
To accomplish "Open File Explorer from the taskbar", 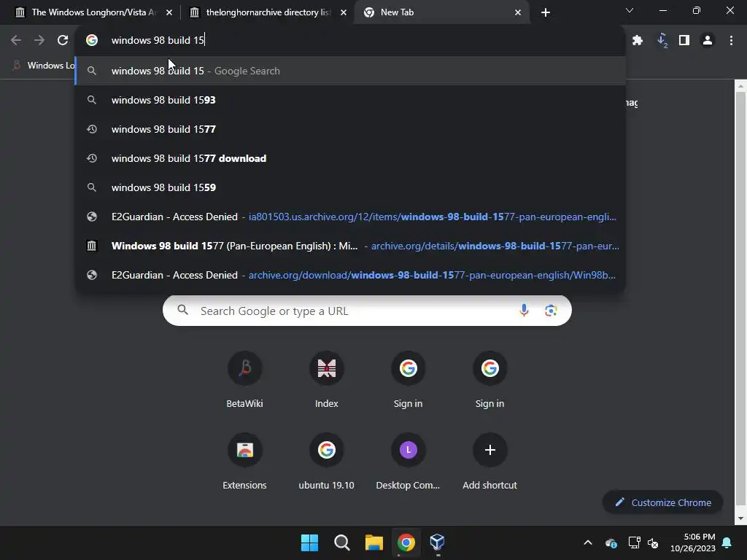I will [374, 542].
